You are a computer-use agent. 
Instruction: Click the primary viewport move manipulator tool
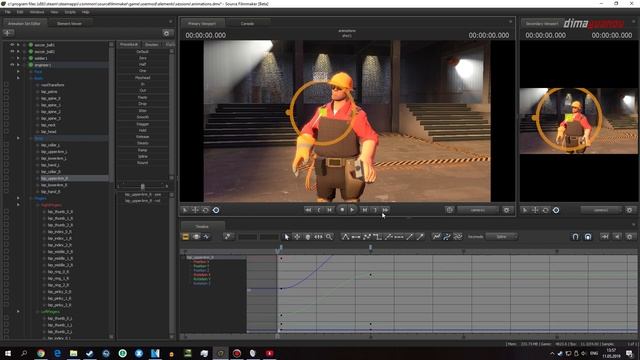[x=196, y=210]
